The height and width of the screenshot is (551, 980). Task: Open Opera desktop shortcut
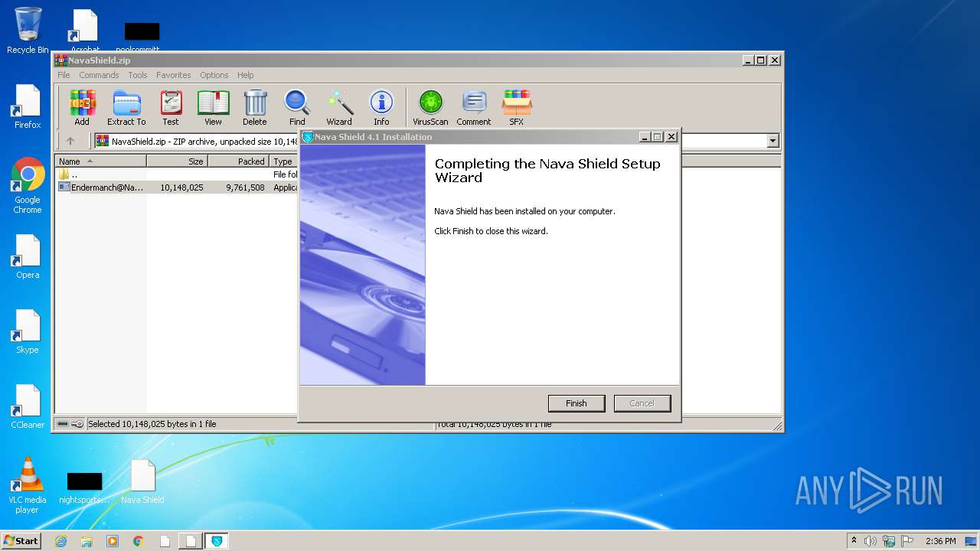click(x=28, y=256)
